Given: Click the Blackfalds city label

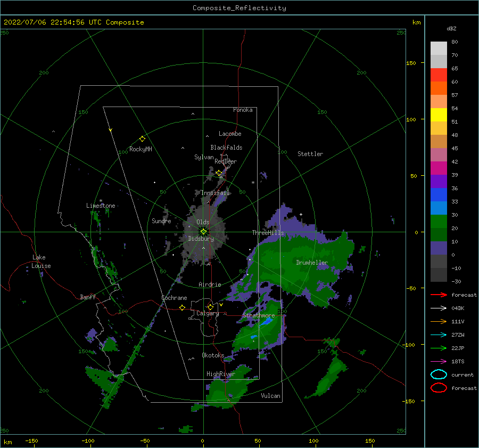Looking at the screenshot, I should tap(226, 148).
